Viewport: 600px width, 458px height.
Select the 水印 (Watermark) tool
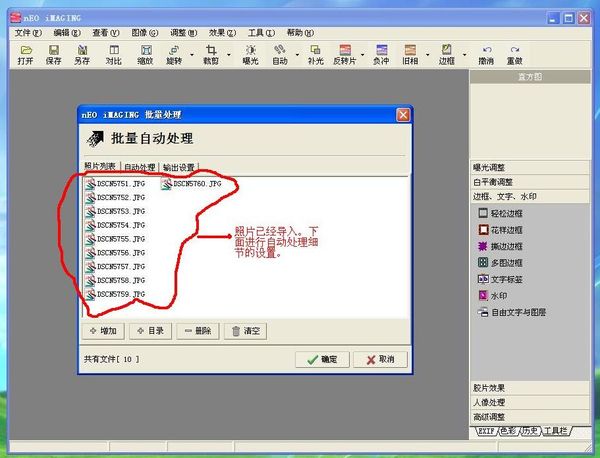497,296
